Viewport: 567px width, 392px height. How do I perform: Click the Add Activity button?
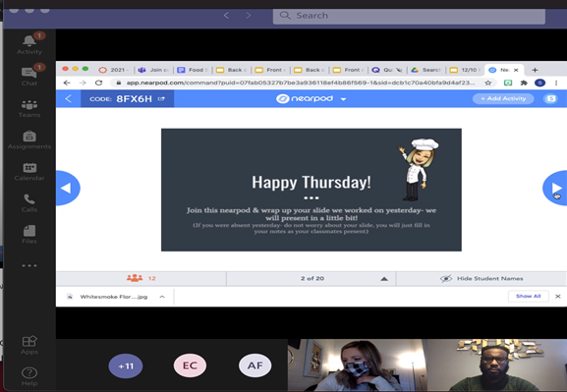(x=503, y=98)
